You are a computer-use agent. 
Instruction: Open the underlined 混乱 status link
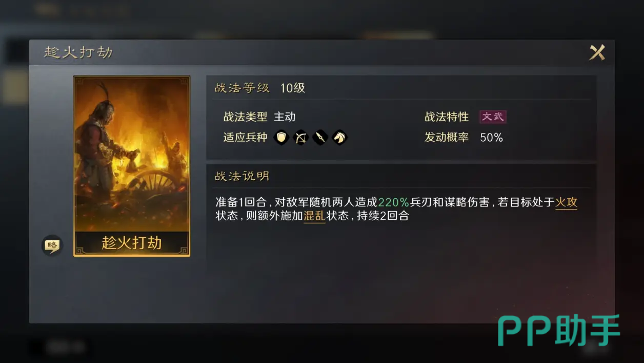[314, 216]
